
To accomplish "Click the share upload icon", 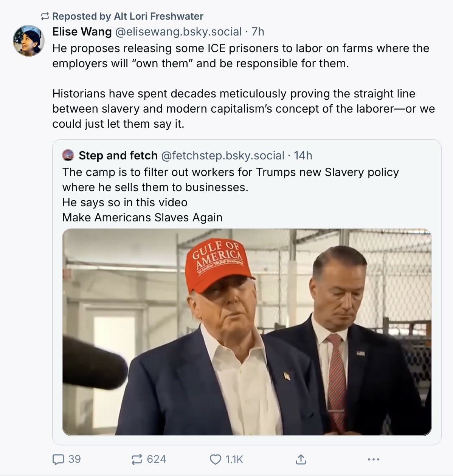I will 301,459.
